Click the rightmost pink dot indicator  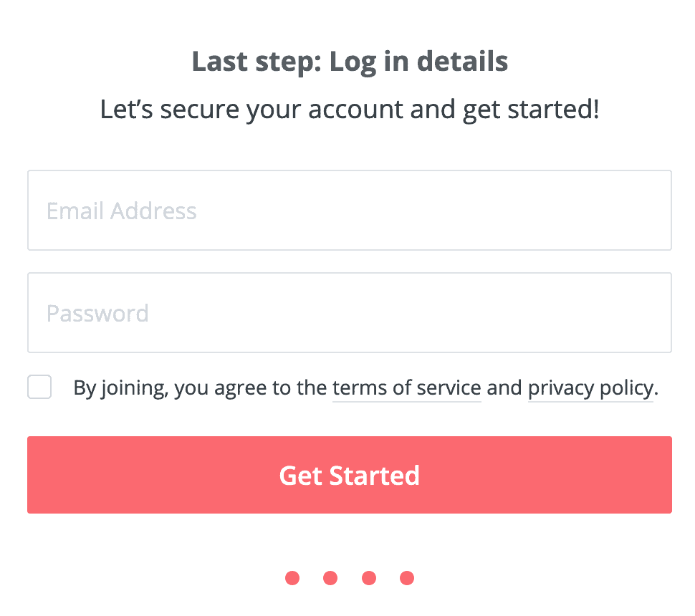click(406, 577)
